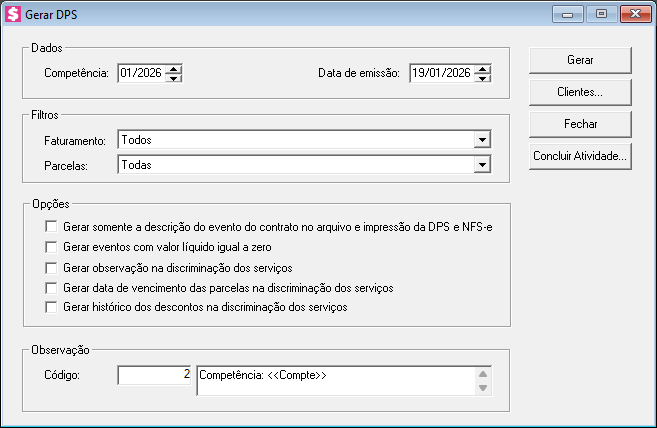Toggle gerar observação na discriminação dos serviços

point(52,268)
